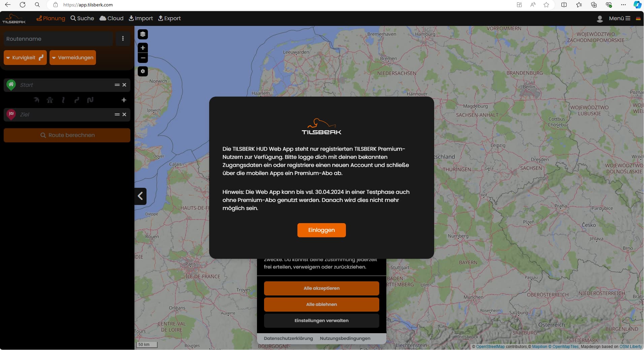The image size is (644, 350).
Task: Open the Planung tab
Action: click(51, 18)
